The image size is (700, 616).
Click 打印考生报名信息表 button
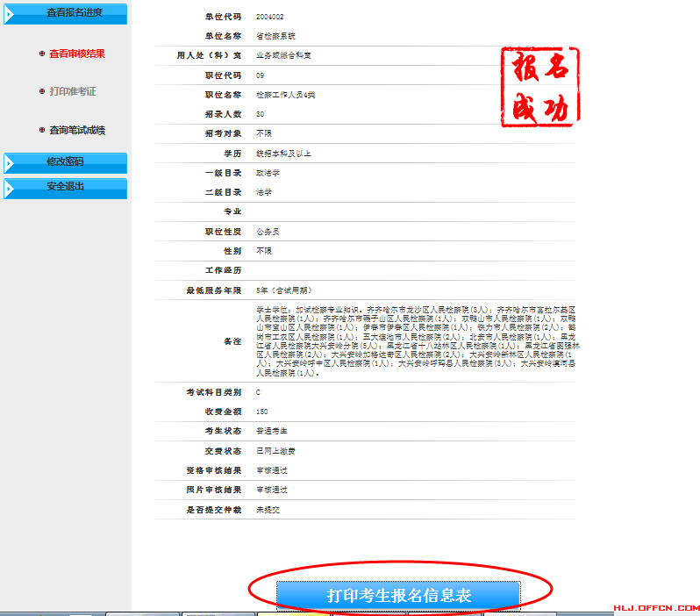coord(398,595)
